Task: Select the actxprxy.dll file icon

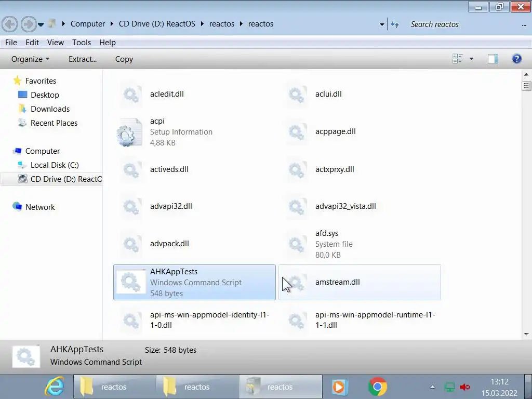Action: click(297, 169)
